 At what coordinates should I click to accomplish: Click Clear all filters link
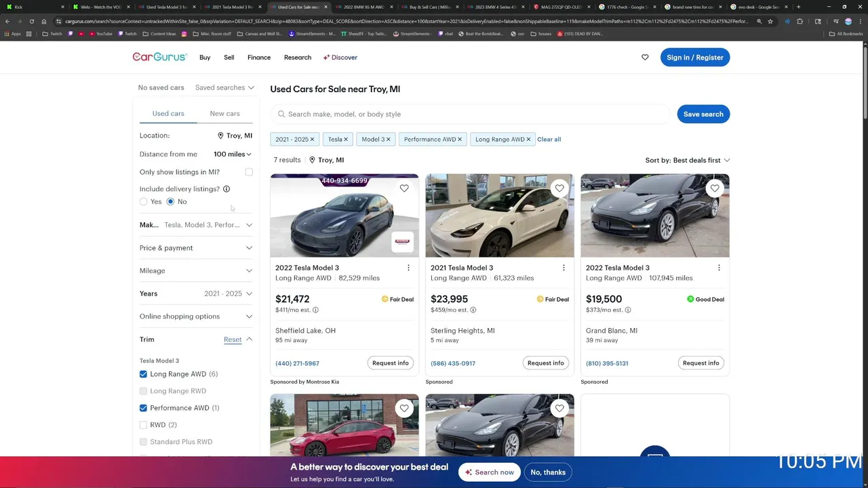tap(549, 140)
